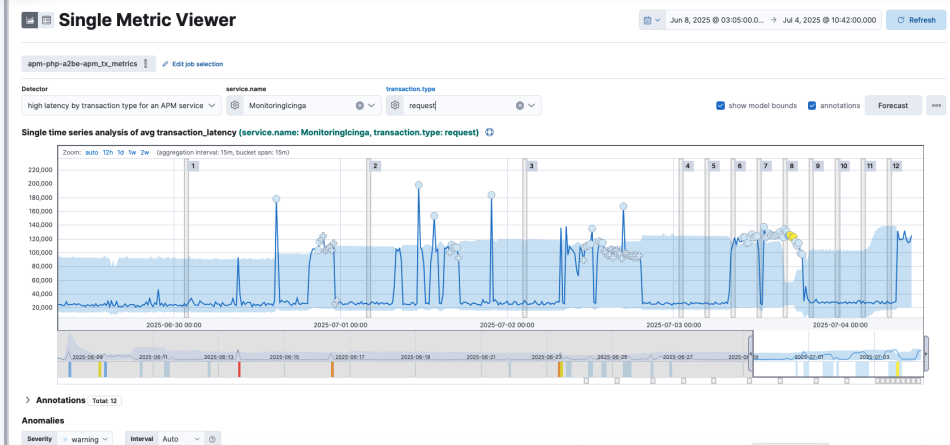Click Edit job selection link
This screenshot has height=445, width=950.
(x=193, y=64)
